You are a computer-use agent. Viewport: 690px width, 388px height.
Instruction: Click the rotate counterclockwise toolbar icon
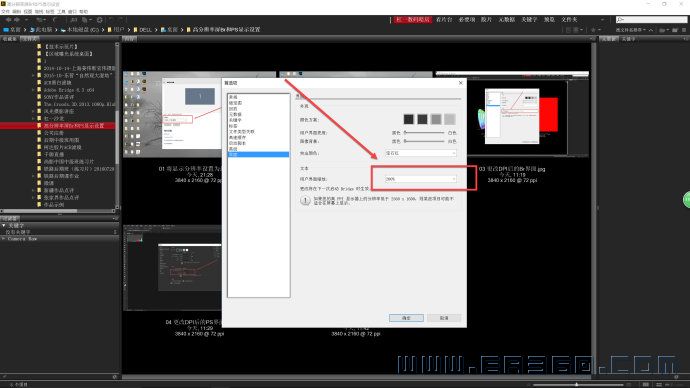tap(110, 19)
